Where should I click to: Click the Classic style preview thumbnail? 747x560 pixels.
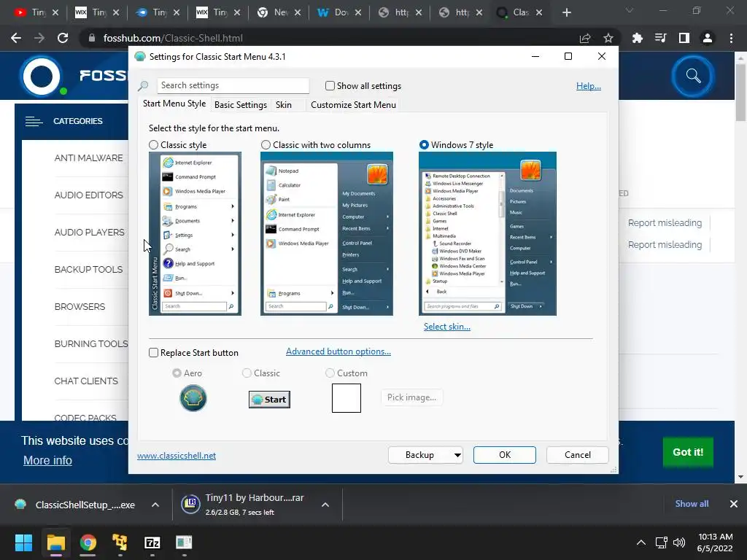tap(195, 233)
